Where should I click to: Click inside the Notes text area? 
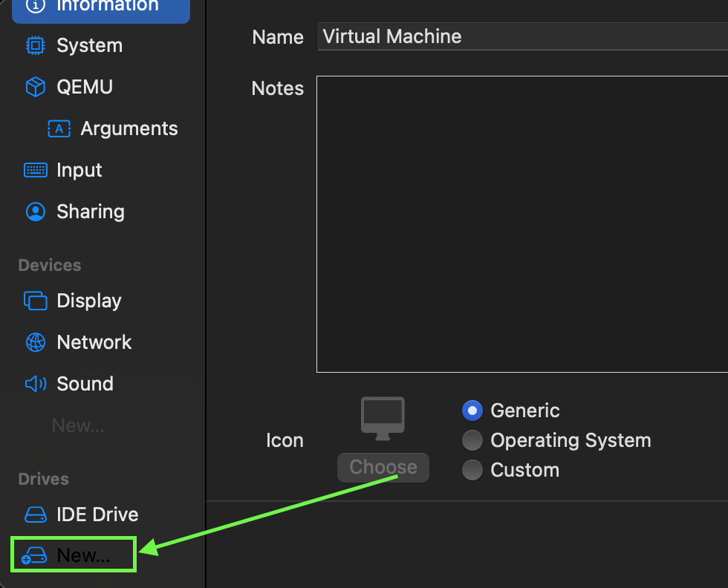520,223
